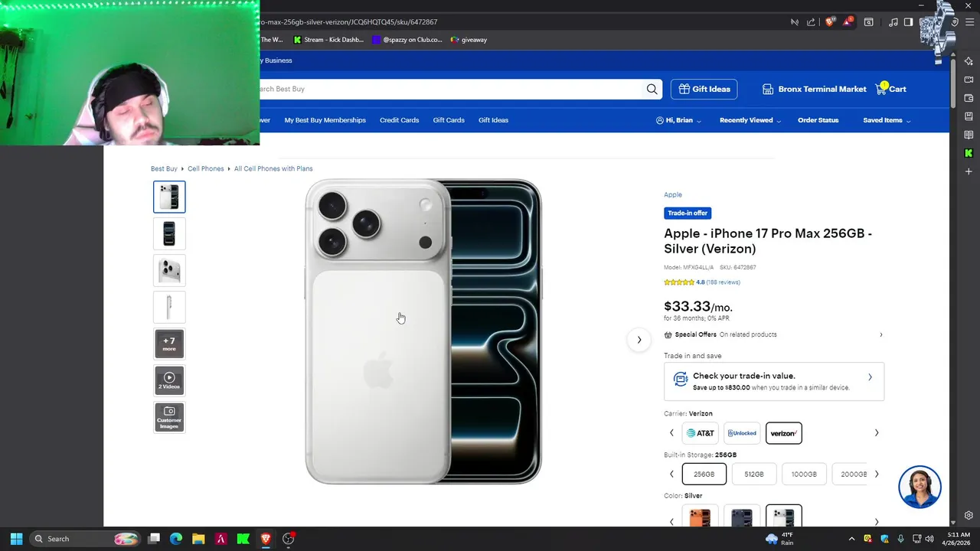Select the Verizon carrier option

coord(784,433)
